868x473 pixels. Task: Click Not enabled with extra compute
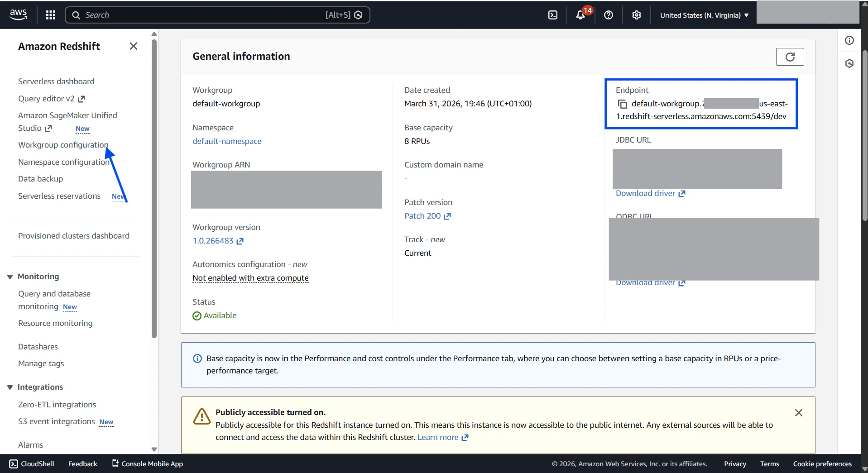(250, 278)
